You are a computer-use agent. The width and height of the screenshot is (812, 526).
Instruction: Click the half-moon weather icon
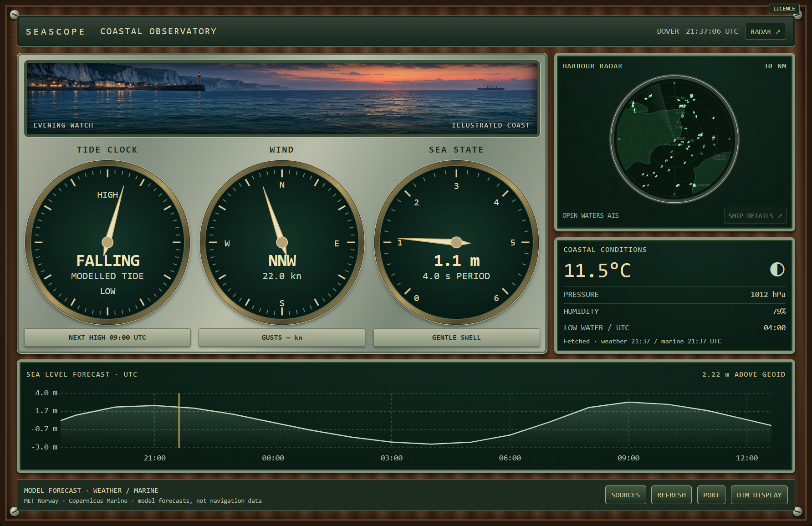tap(777, 270)
